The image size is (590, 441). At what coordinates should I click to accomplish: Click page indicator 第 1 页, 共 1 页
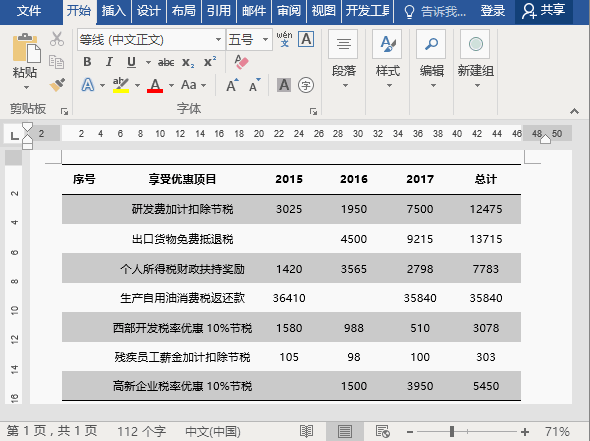pyautogui.click(x=52, y=431)
